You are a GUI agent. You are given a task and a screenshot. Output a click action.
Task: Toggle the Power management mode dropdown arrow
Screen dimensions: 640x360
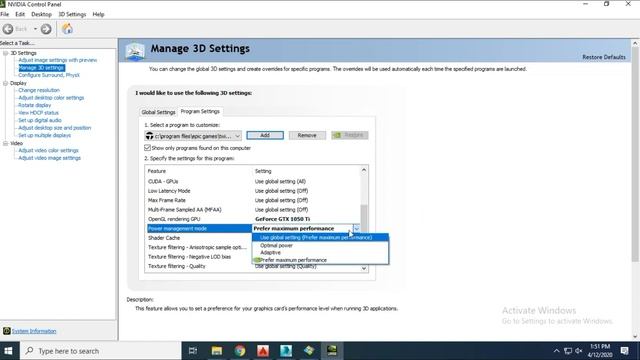pyautogui.click(x=357, y=229)
